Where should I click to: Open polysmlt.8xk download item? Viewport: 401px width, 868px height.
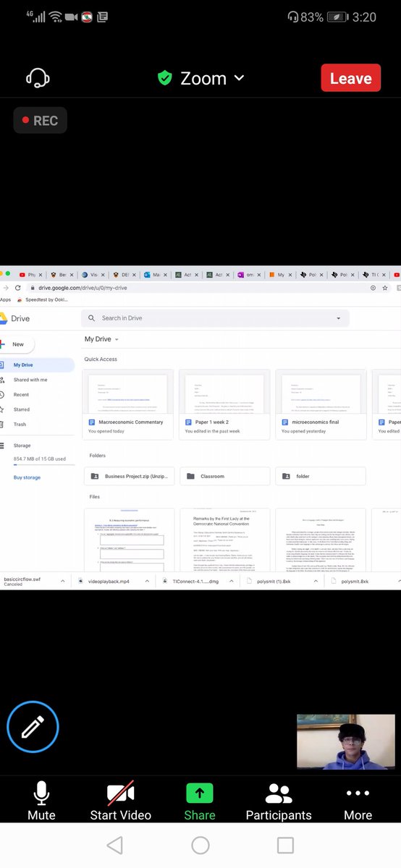tap(349, 581)
